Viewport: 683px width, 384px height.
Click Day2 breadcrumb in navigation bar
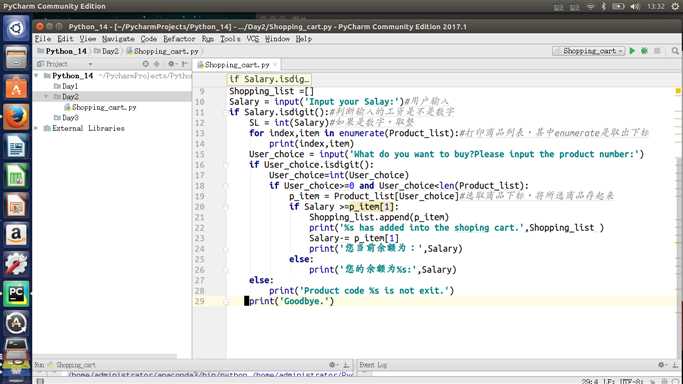106,51
